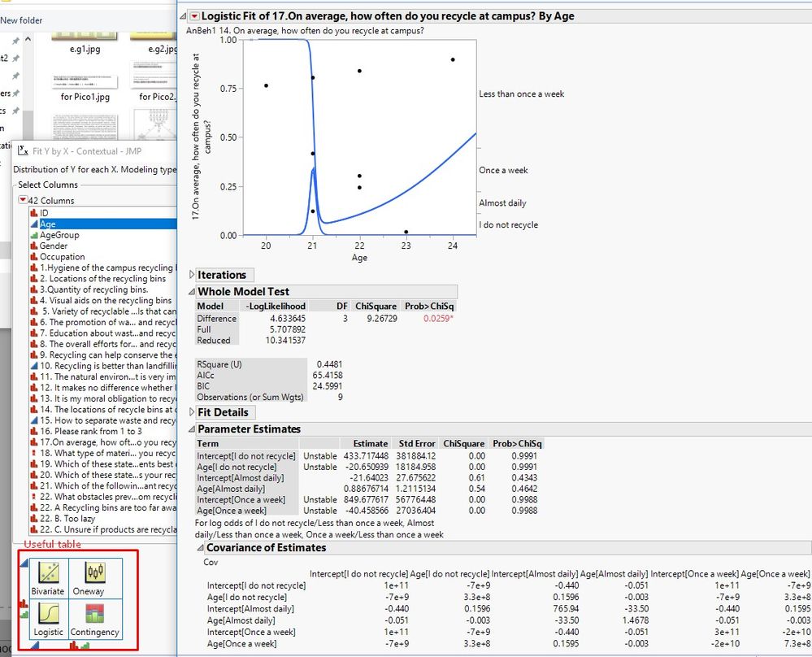Collapse the Logistic Fit report outline
Viewport: 812px width, 657px height.
point(184,16)
